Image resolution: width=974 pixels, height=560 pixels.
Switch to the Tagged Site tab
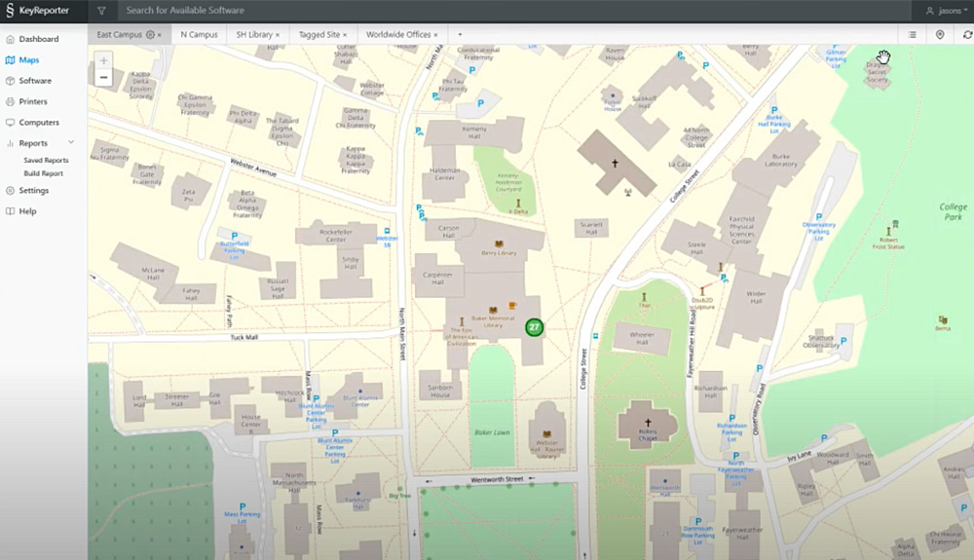click(x=319, y=35)
